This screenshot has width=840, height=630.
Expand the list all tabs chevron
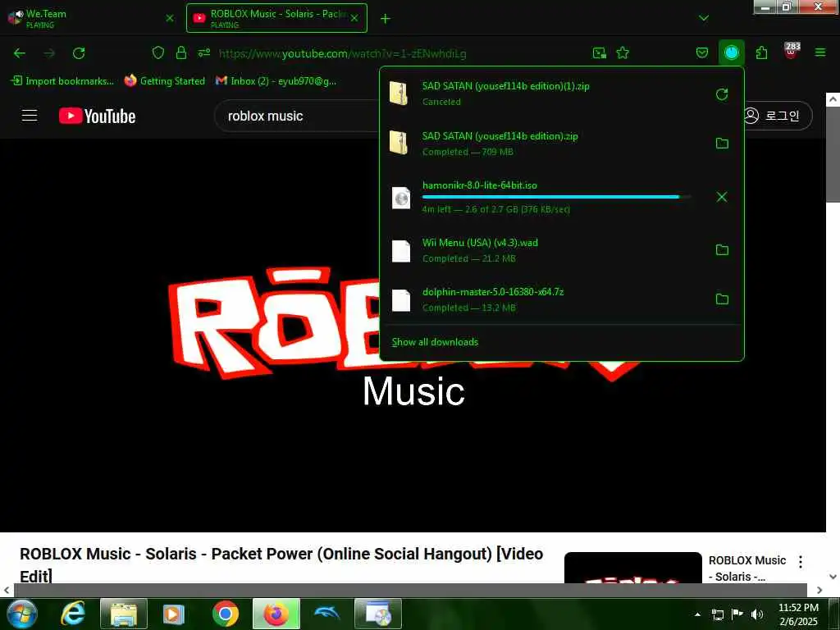click(703, 18)
